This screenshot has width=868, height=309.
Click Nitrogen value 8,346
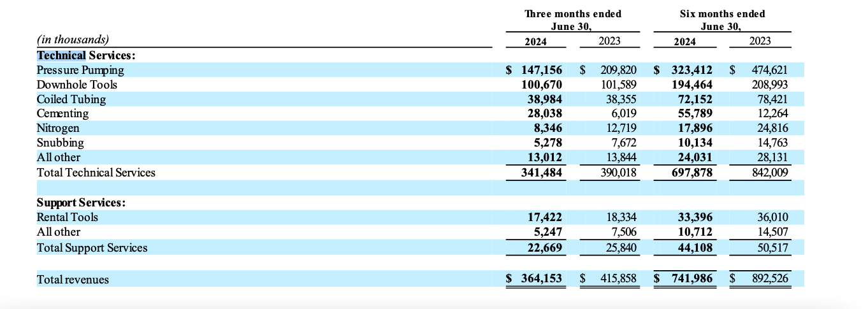pyautogui.click(x=547, y=128)
